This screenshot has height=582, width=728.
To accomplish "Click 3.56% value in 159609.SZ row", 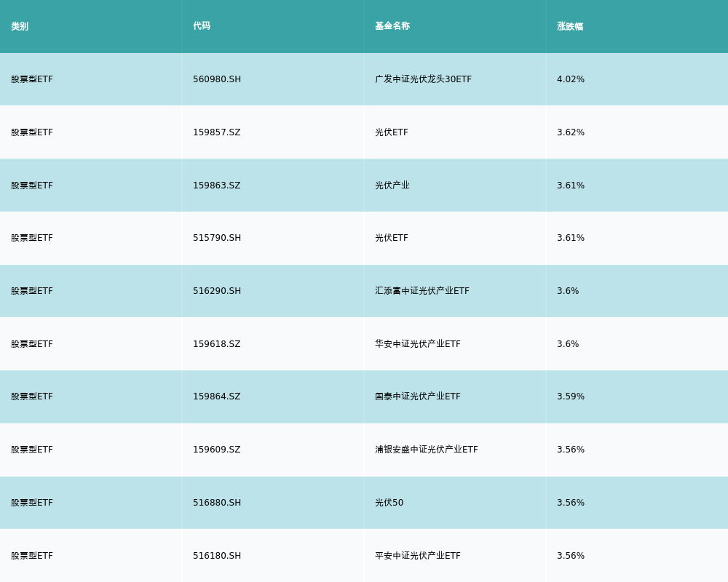I will click(571, 450).
